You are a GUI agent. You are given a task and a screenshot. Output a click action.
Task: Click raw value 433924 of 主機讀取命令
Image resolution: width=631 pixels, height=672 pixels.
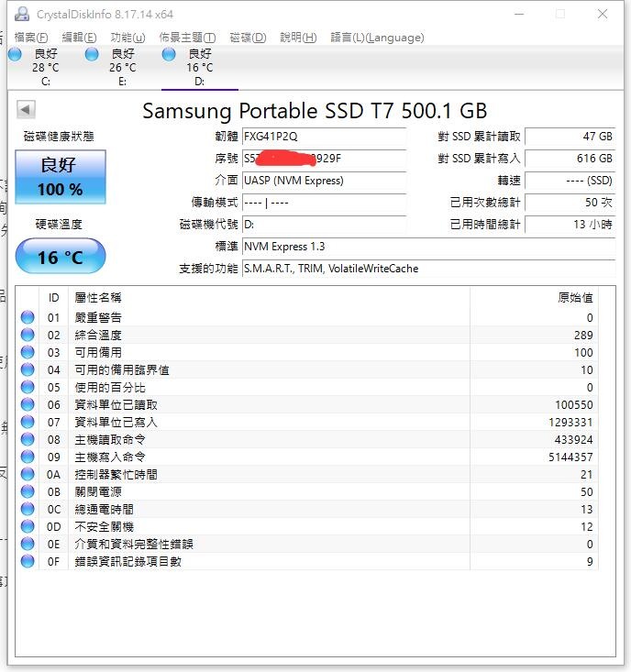(574, 440)
